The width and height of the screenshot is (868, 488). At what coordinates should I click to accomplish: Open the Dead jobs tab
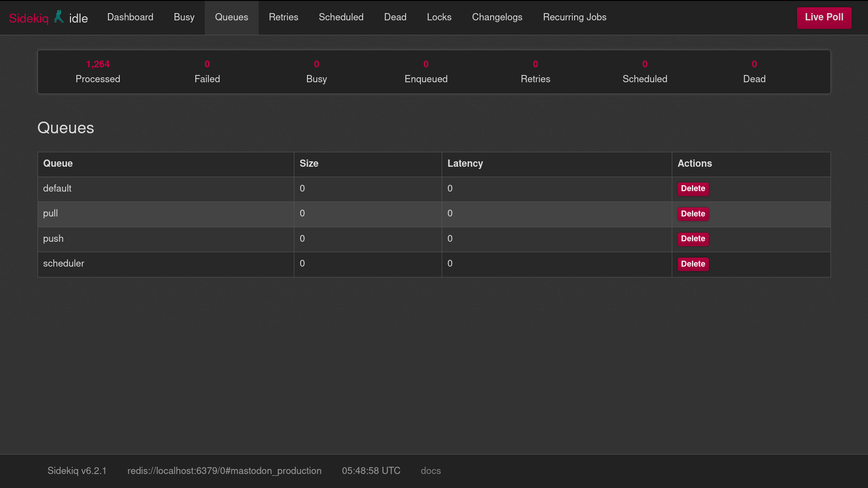pyautogui.click(x=395, y=17)
